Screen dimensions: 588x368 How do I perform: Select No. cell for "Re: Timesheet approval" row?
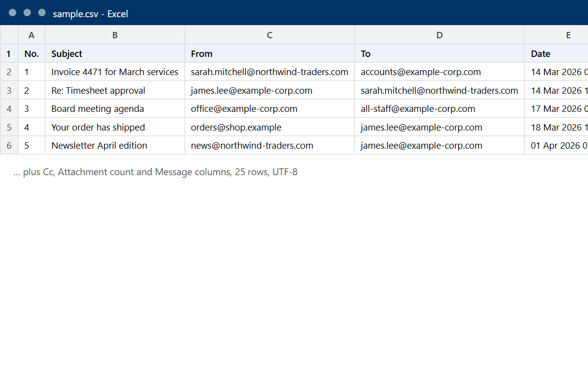[32, 90]
